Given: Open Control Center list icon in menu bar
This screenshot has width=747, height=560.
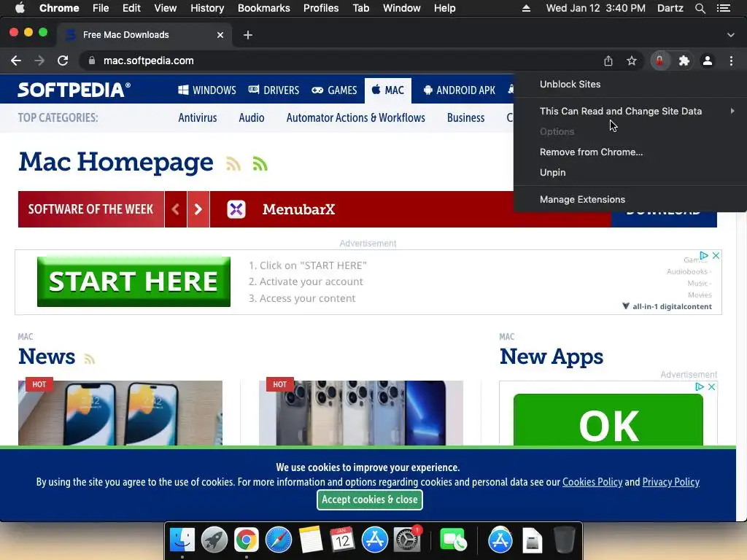Looking at the screenshot, I should pos(724,8).
